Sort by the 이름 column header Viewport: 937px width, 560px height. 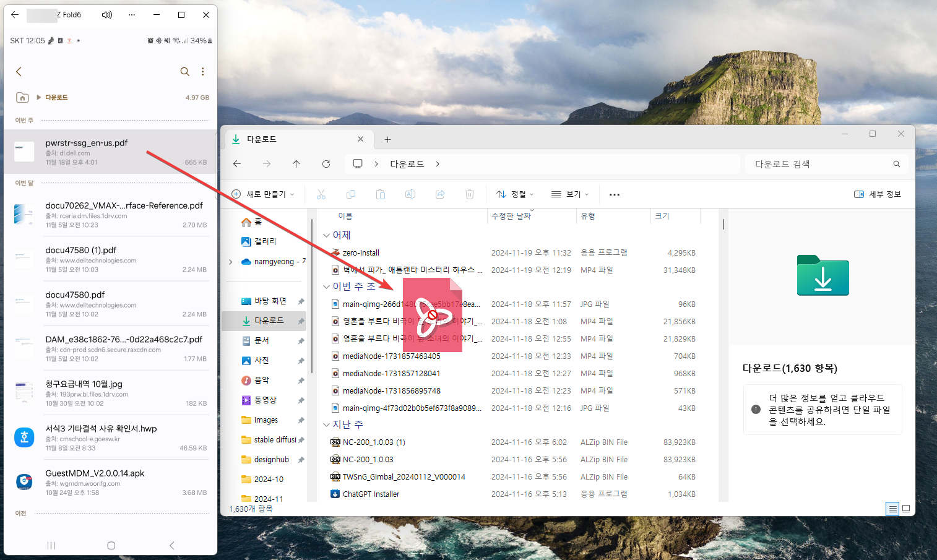[345, 216]
